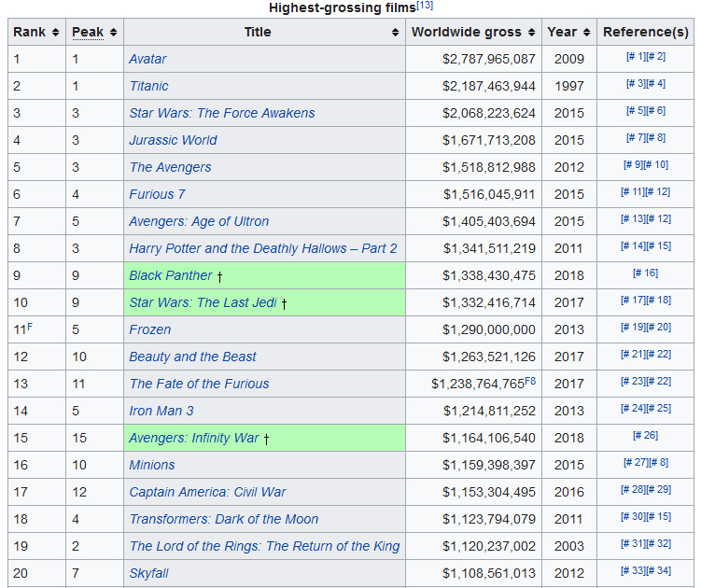This screenshot has width=701, height=588.
Task: Click reference [# 1] in Avatar row
Action: (635, 58)
